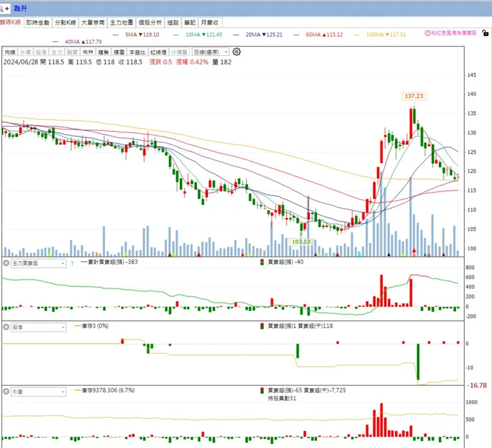Screen dimensions: 492x448
Task: Close the 投信 indicator panel
Action: (x=6, y=327)
